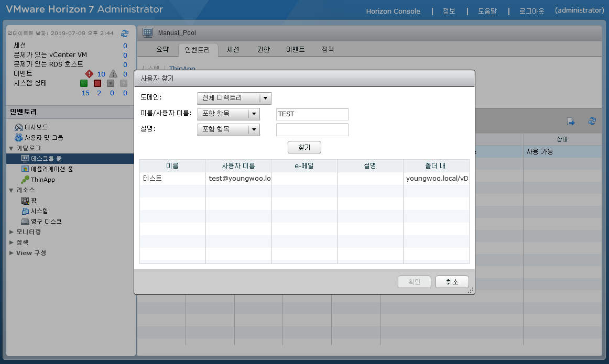Click the ThinApp green icon
609x364 pixels.
[x=25, y=179]
